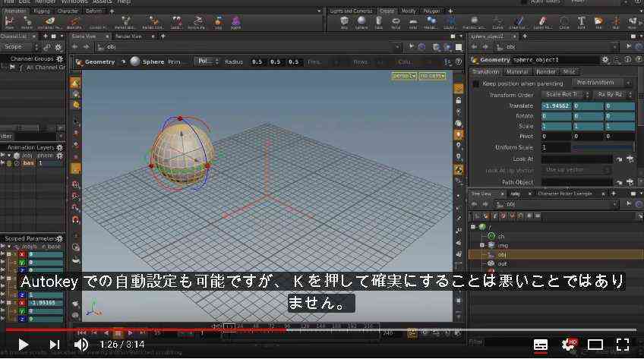
Task: Select the Sphere tool on the Create shelf
Action: click(x=361, y=22)
